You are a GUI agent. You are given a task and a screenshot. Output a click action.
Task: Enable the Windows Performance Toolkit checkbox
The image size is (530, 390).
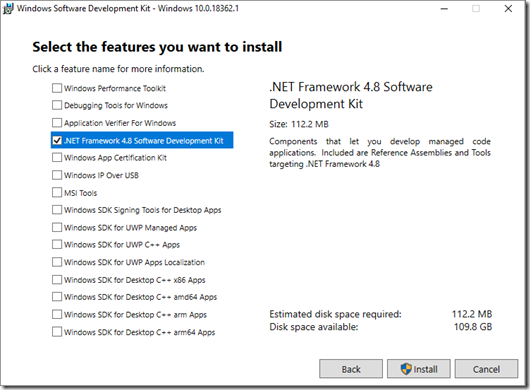[x=57, y=88]
